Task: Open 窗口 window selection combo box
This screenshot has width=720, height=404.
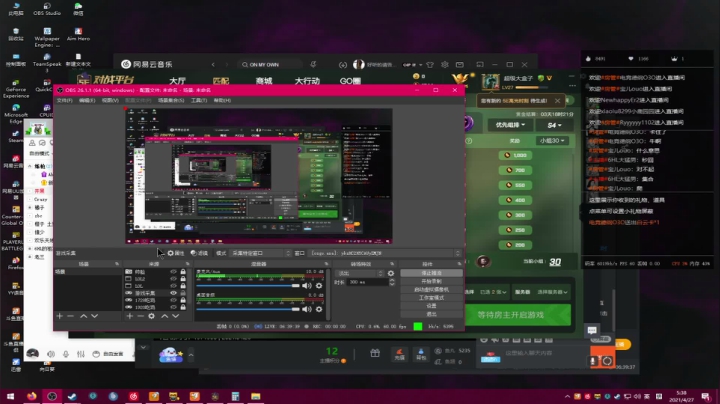Action: pyautogui.click(x=385, y=253)
